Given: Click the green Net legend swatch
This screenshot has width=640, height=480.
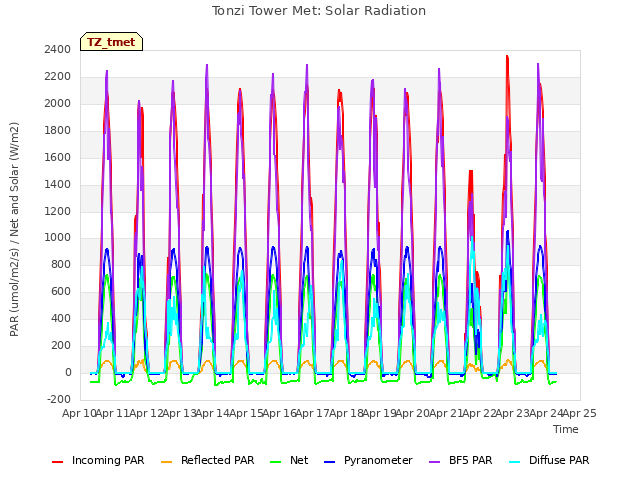Looking at the screenshot, I should (x=276, y=462).
